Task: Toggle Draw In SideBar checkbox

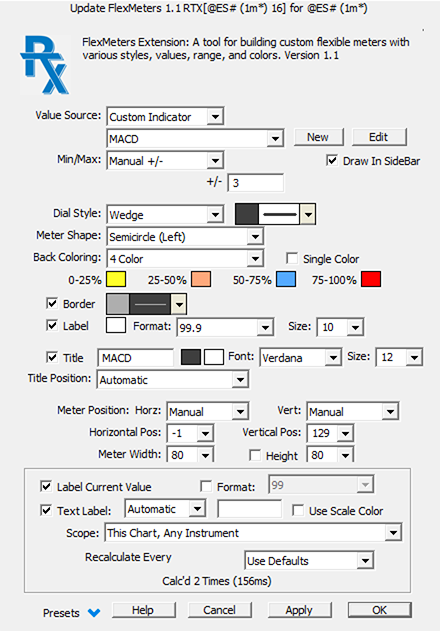Action: click(332, 161)
